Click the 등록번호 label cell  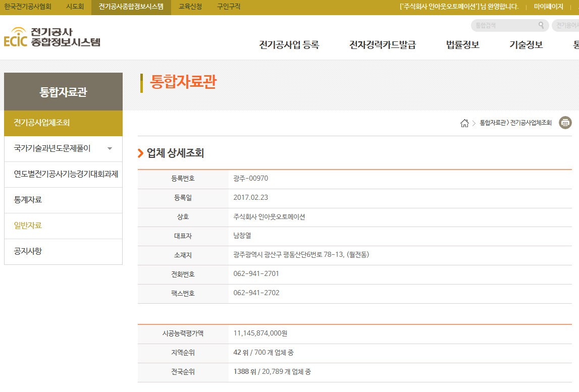coord(183,179)
